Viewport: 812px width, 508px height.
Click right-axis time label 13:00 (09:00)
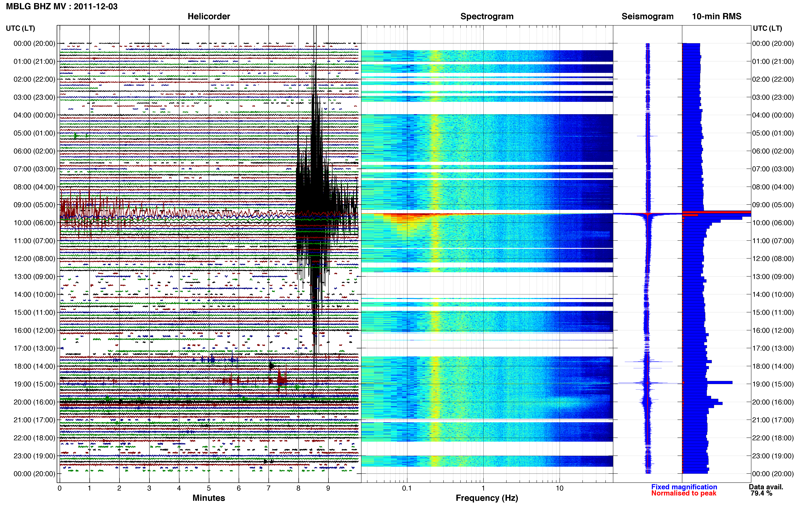pyautogui.click(x=773, y=277)
